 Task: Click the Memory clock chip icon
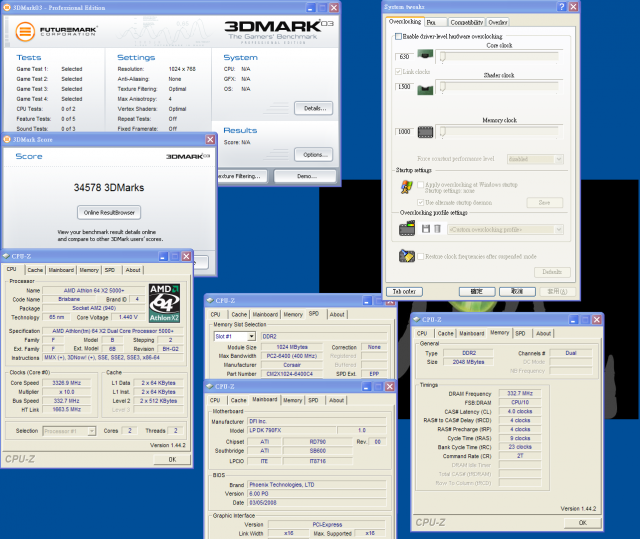[425, 132]
